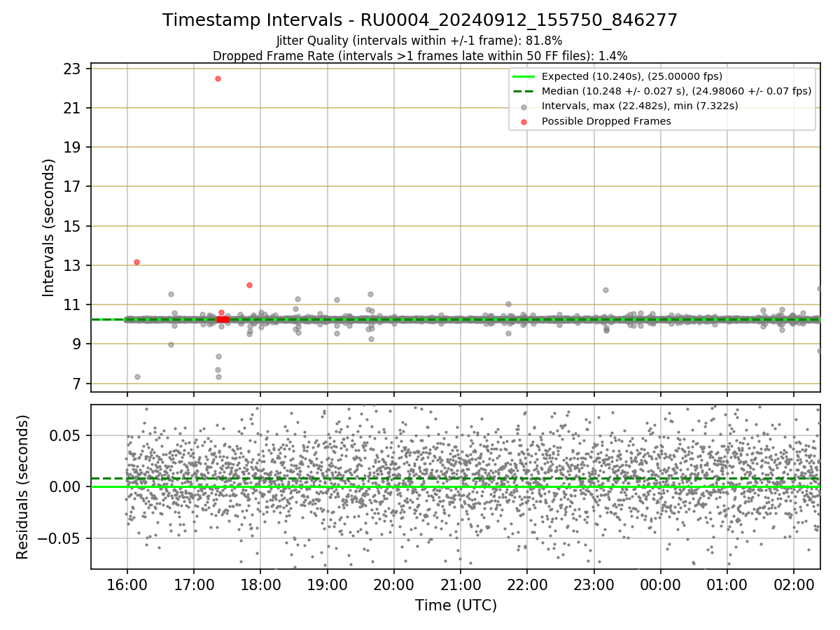This screenshot has width=840, height=630.
Task: Click the red dot marker in the legend
Action: pos(524,121)
